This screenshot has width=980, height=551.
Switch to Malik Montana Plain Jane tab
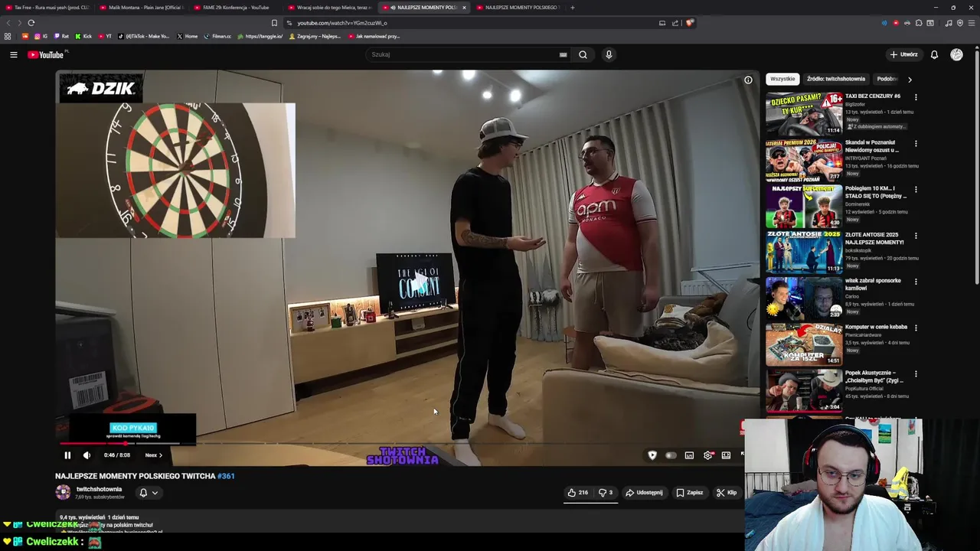[141, 8]
